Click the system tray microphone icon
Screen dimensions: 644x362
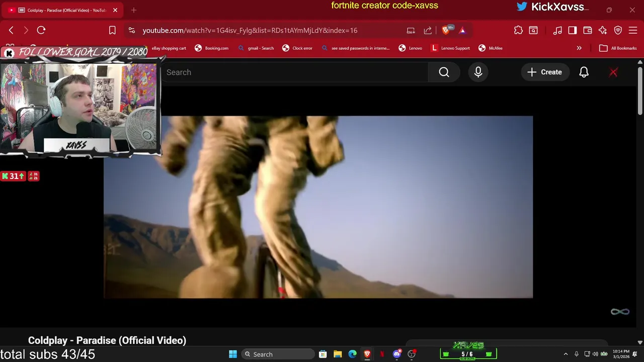point(577,354)
